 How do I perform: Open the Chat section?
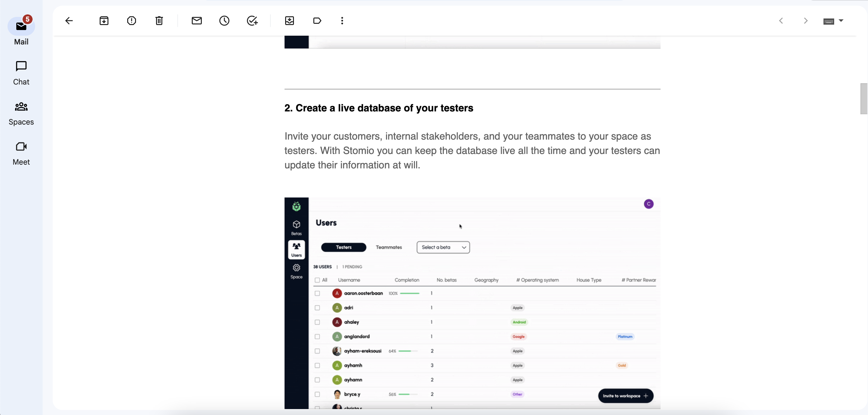pos(21,73)
